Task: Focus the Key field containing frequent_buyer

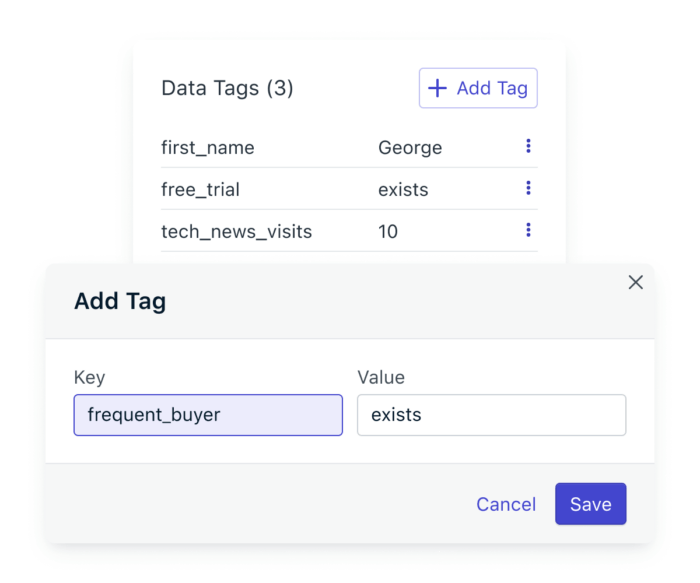Action: 208,415
